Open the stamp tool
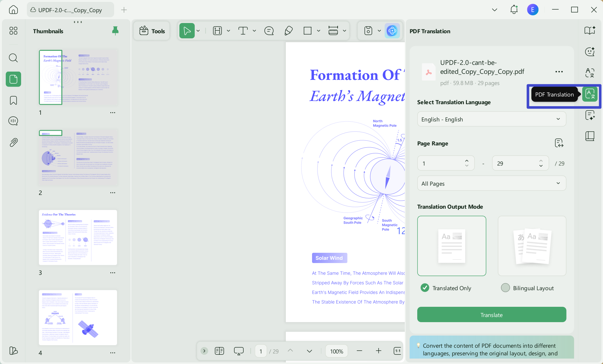This screenshot has width=603, height=364. (x=368, y=31)
